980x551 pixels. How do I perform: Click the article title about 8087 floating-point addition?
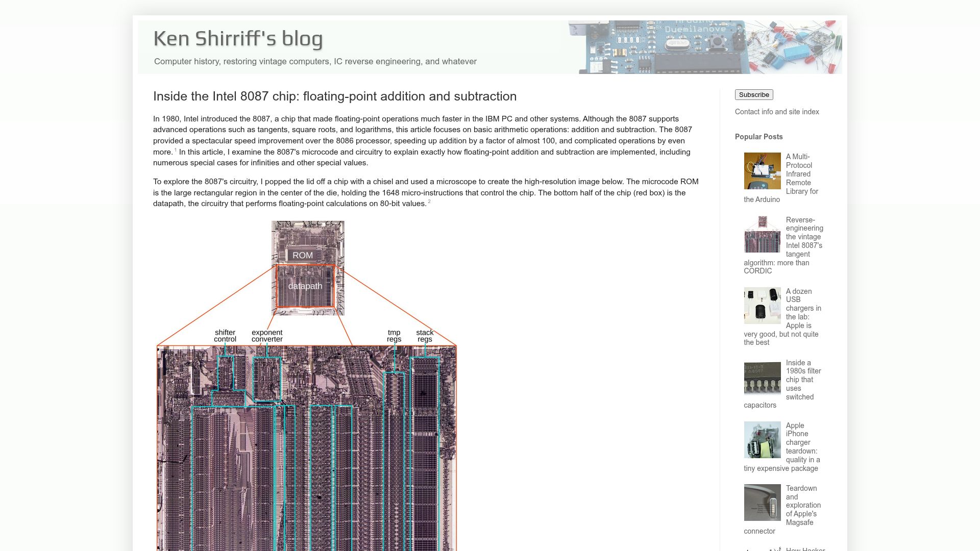tap(335, 96)
